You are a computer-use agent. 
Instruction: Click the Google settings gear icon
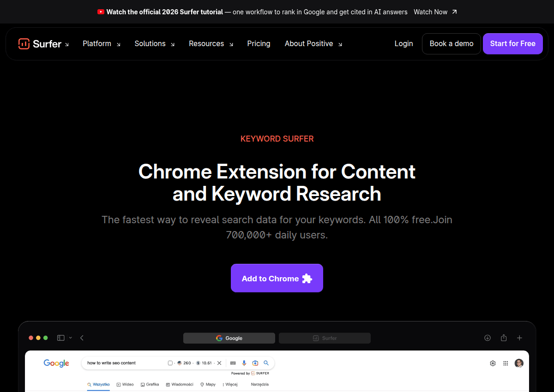[493, 363]
